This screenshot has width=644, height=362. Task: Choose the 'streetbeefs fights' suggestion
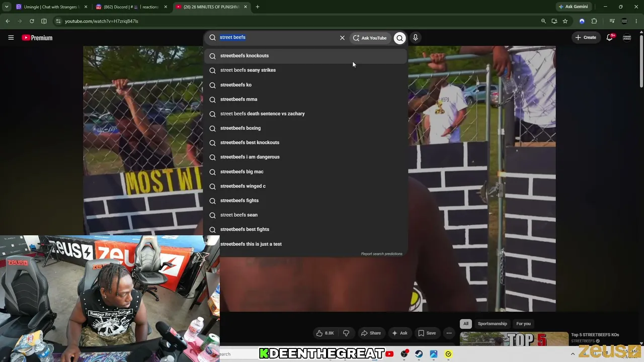305,201
